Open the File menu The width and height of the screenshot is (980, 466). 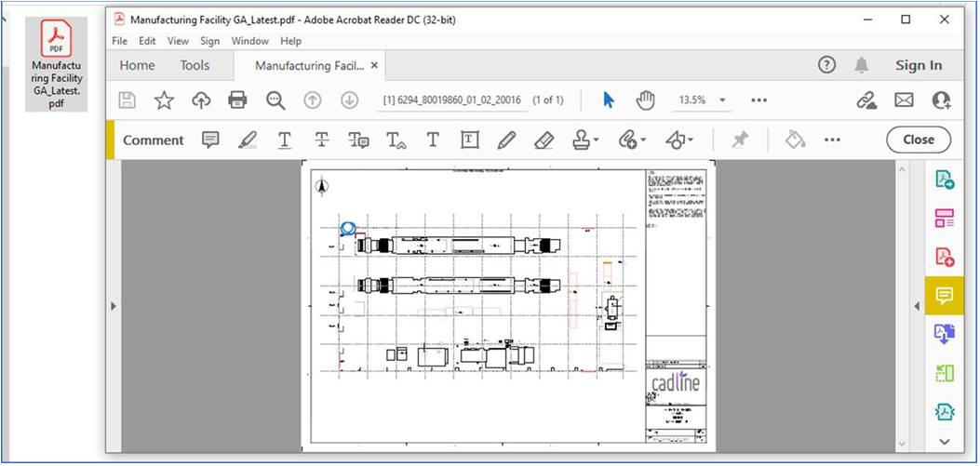point(119,41)
